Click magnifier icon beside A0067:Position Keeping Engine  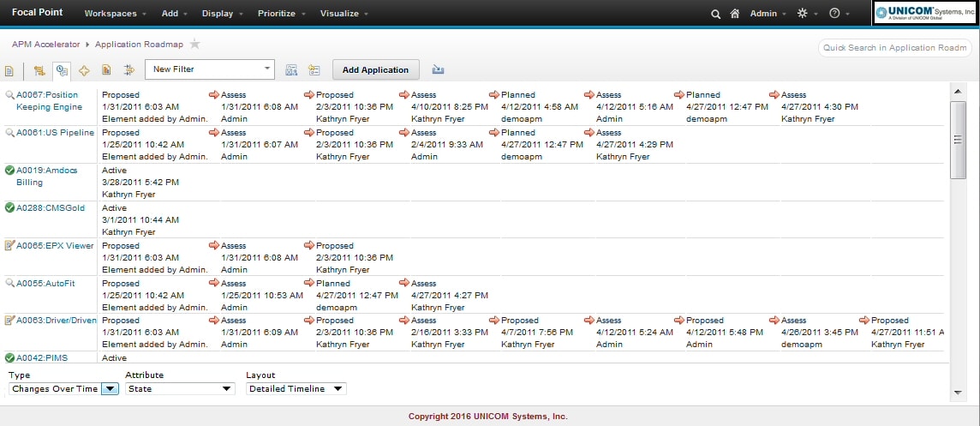click(x=9, y=95)
